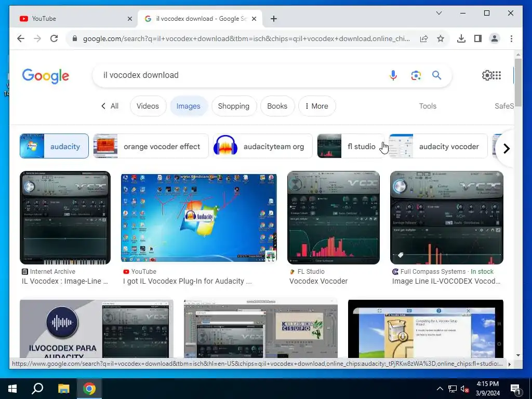Open ILVOCODEX PARA AUDACITY thumbnail
Screen dimensions: 532x399
(96, 329)
